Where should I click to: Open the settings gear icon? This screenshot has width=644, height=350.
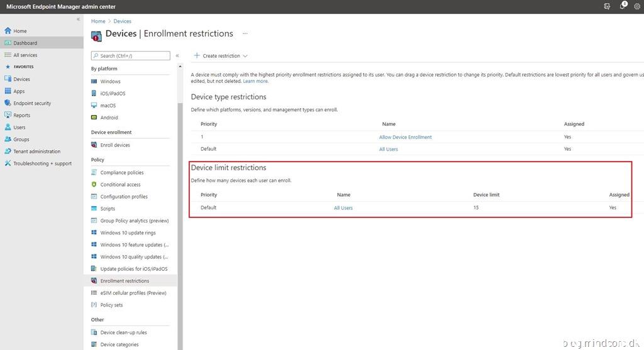[636, 6]
